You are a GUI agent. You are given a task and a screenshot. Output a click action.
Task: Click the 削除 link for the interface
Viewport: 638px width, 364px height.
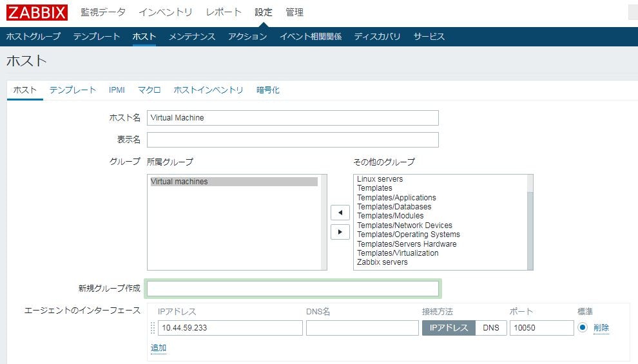[x=601, y=328]
